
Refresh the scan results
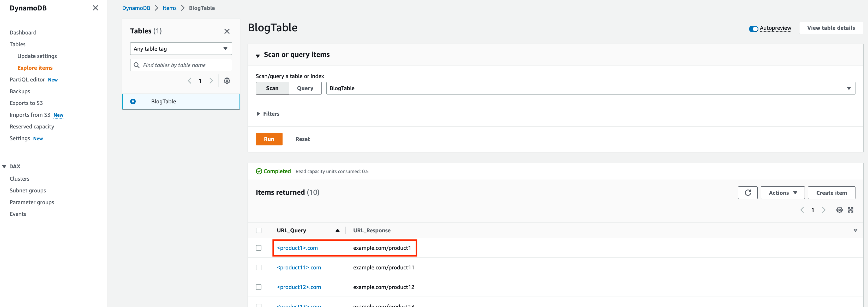coord(748,192)
